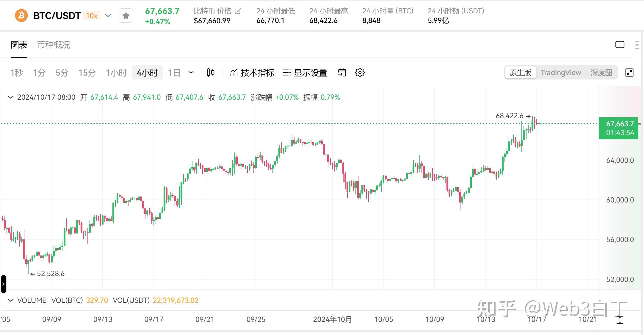Change the candlestick chart type icon
The width and height of the screenshot is (644, 335).
pos(211,72)
